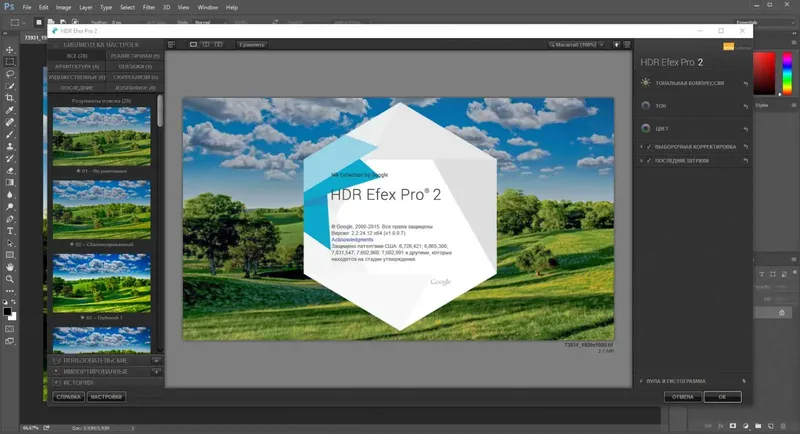Viewport: 800px width, 434px height.
Task: Select the Eraser tool
Action: tap(10, 171)
